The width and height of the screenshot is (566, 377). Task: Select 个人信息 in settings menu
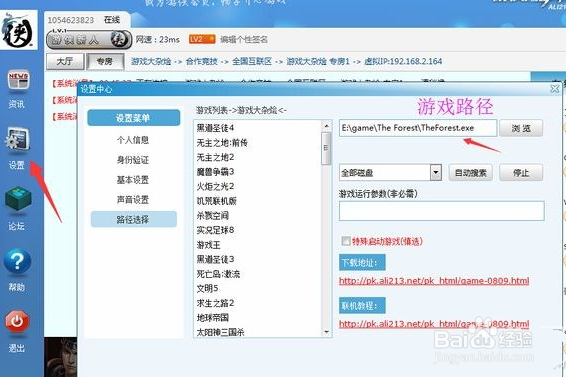coord(132,140)
